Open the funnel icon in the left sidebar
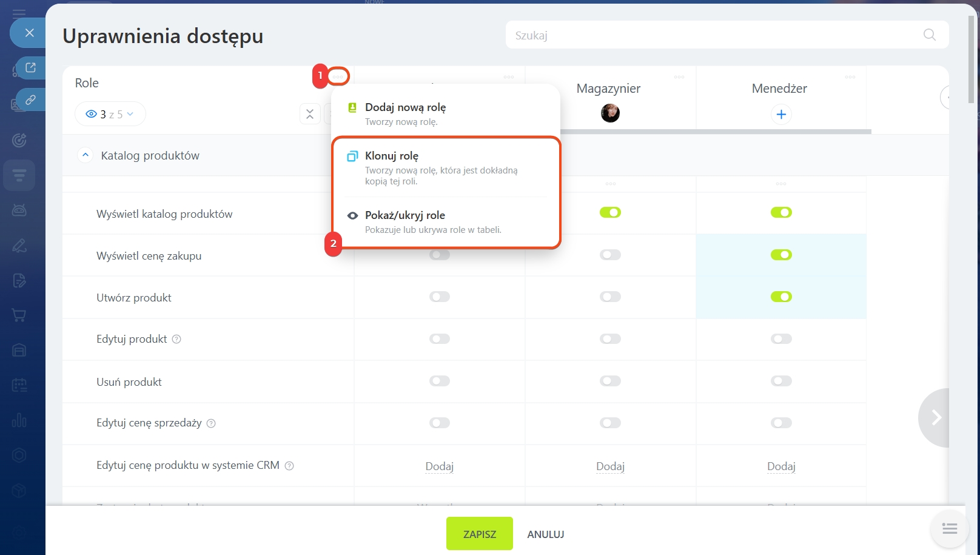The width and height of the screenshot is (980, 555). pos(19,176)
